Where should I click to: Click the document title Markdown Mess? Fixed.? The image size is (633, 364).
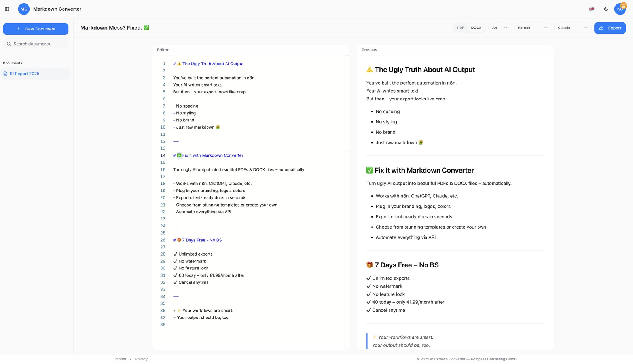[111, 28]
